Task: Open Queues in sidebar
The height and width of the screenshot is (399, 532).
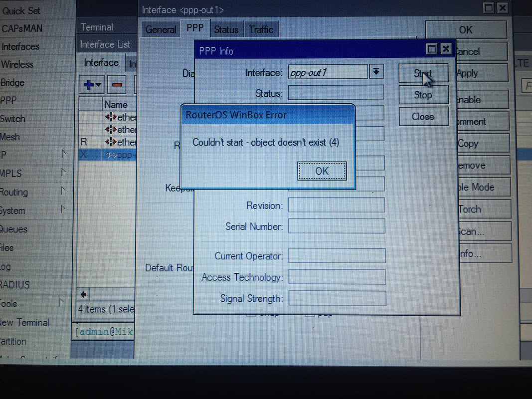Action: tap(13, 229)
